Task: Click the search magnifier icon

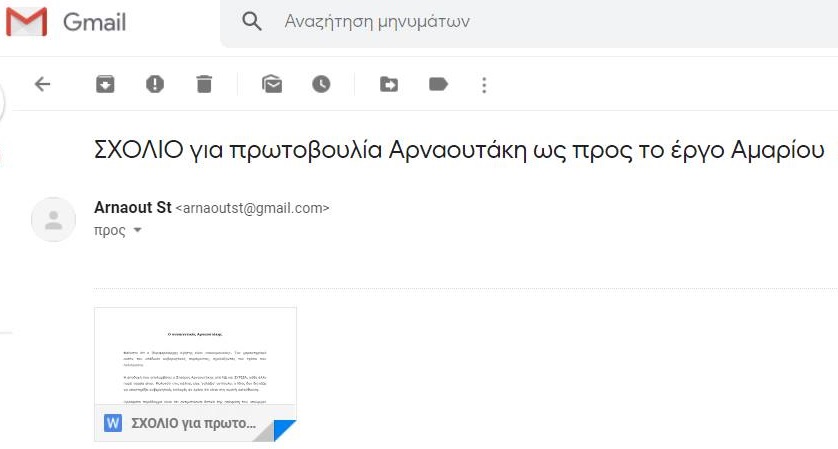Action: 253,22
